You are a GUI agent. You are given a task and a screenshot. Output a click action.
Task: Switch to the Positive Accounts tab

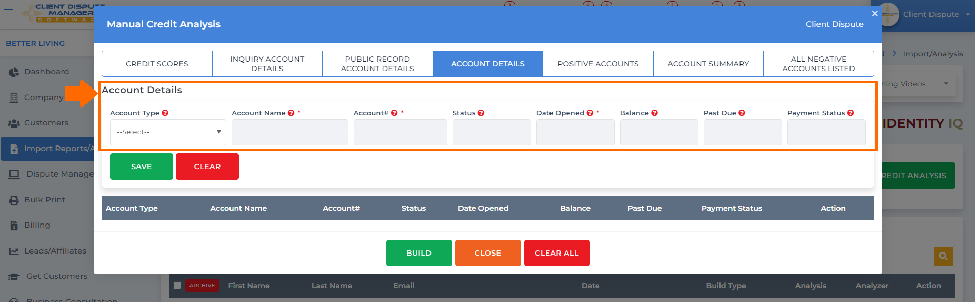tap(598, 64)
